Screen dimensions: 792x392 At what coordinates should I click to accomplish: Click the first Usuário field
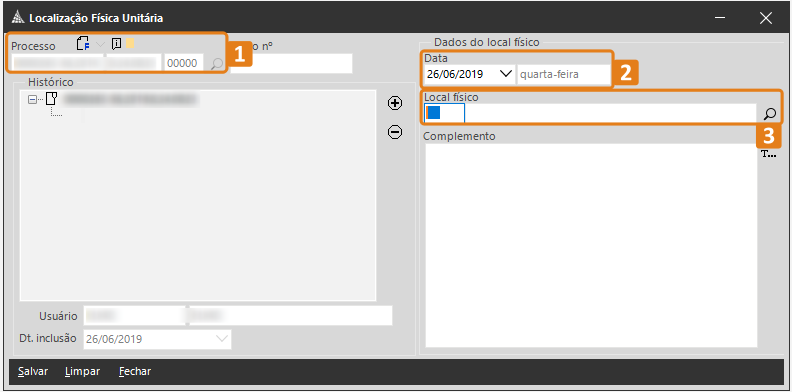click(x=134, y=316)
